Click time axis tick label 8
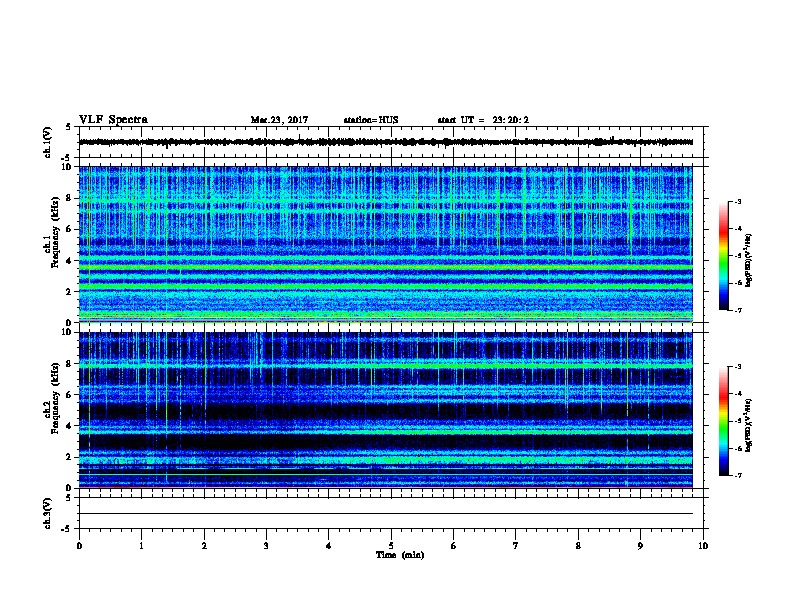792x612 pixels. 578,546
